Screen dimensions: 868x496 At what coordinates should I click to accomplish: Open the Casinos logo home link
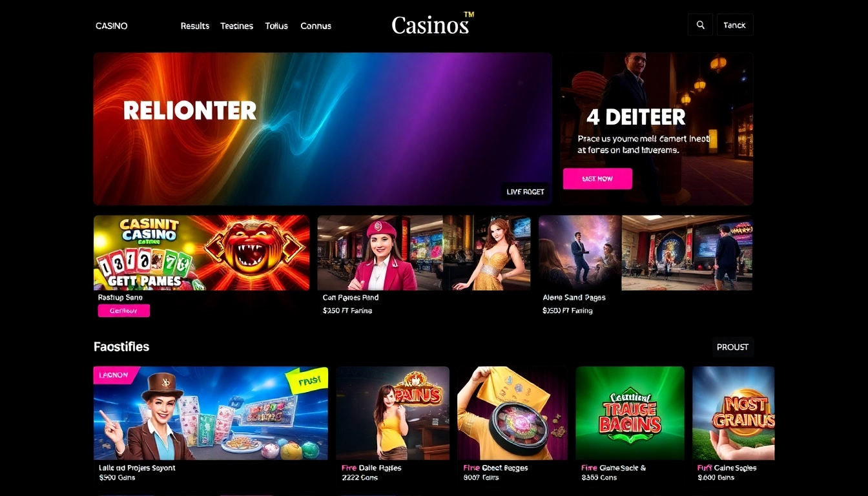433,25
